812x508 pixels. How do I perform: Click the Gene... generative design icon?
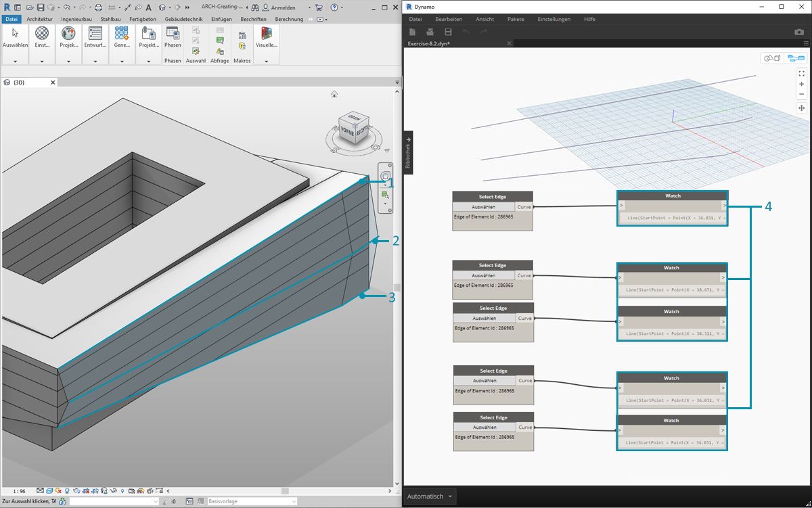click(122, 33)
